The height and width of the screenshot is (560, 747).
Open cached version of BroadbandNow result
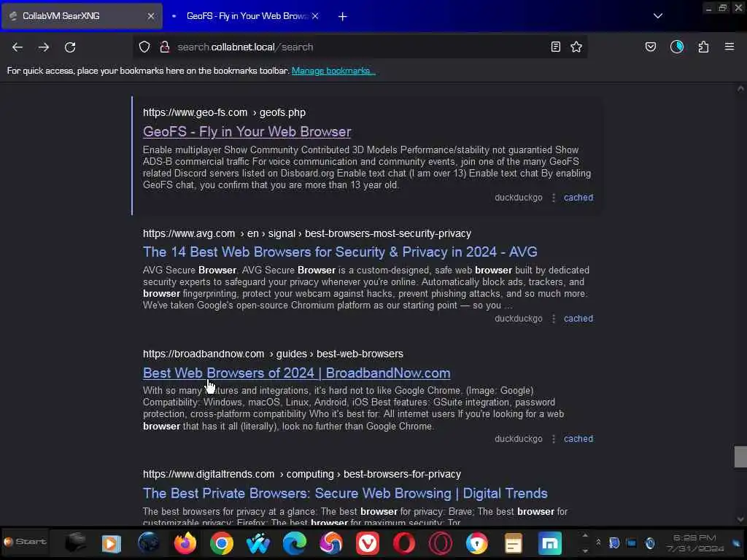pyautogui.click(x=578, y=439)
